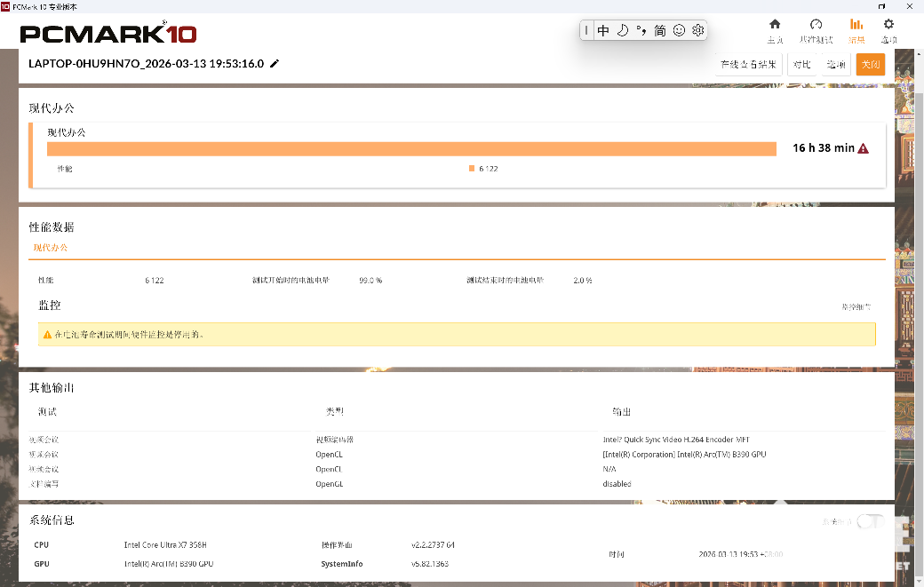Image resolution: width=924 pixels, height=587 pixels.
Task: Click the warning triangle beside 16 h 38 min
Action: point(863,148)
